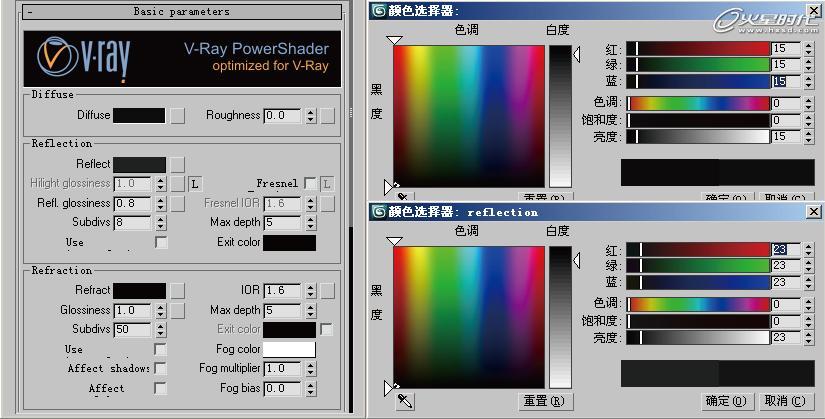
Task: Enable the Affect shadows checkbox
Action: 160,368
